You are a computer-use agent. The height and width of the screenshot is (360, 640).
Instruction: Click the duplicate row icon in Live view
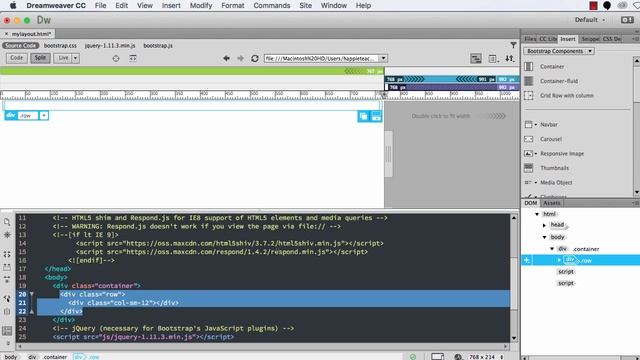point(363,116)
